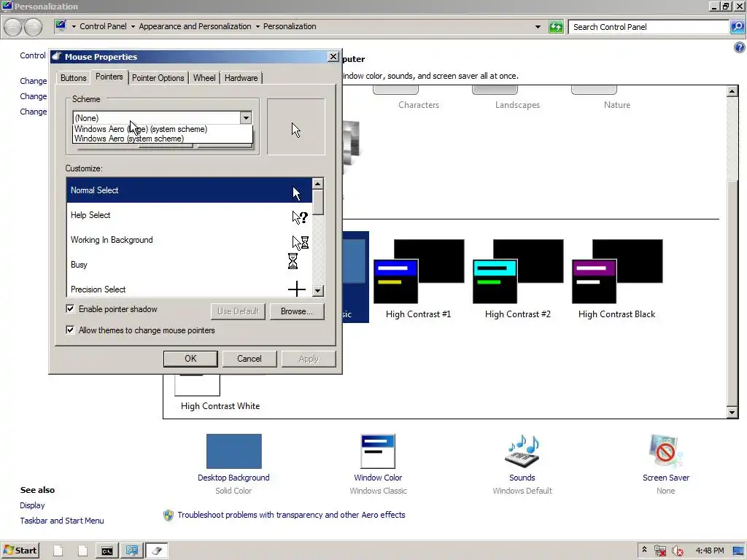Click the Apply button
The height and width of the screenshot is (560, 747).
click(x=309, y=359)
